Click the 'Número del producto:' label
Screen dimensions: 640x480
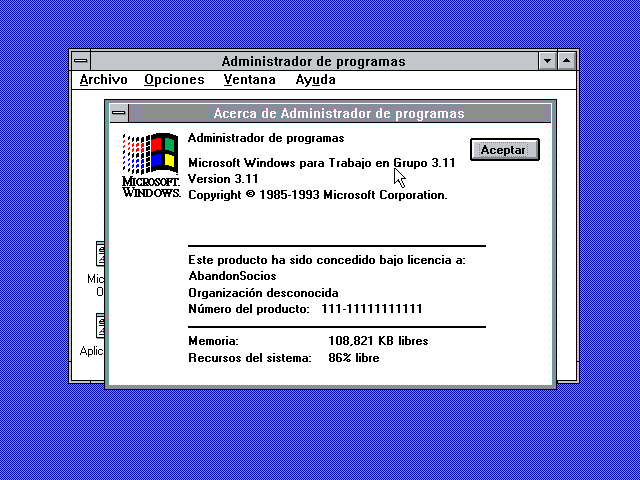249,309
